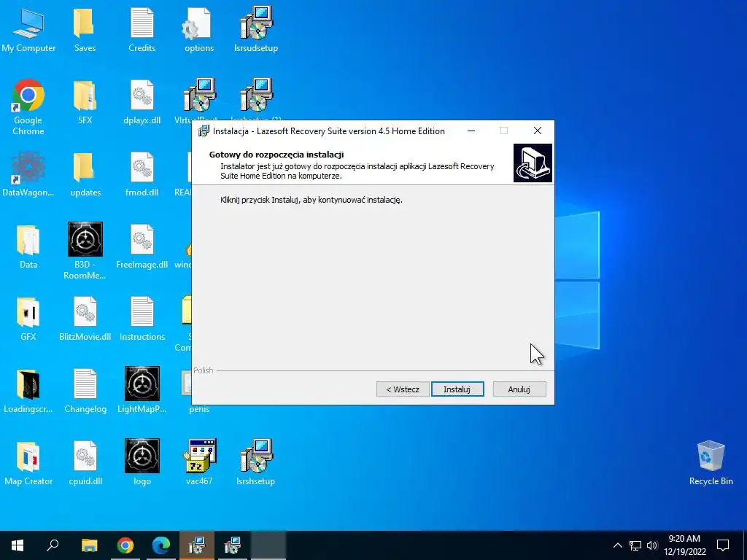This screenshot has width=747, height=560.
Task: Show hidden system tray icons
Action: pos(617,545)
